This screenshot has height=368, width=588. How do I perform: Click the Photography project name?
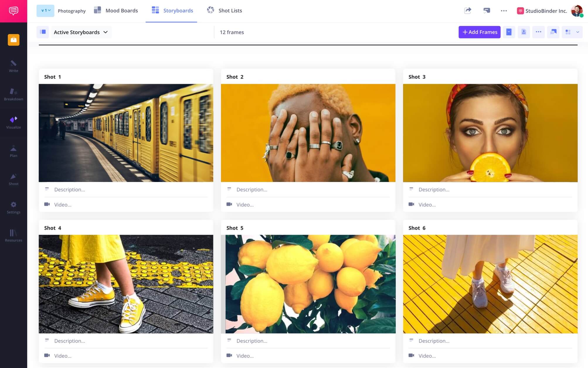(x=72, y=11)
